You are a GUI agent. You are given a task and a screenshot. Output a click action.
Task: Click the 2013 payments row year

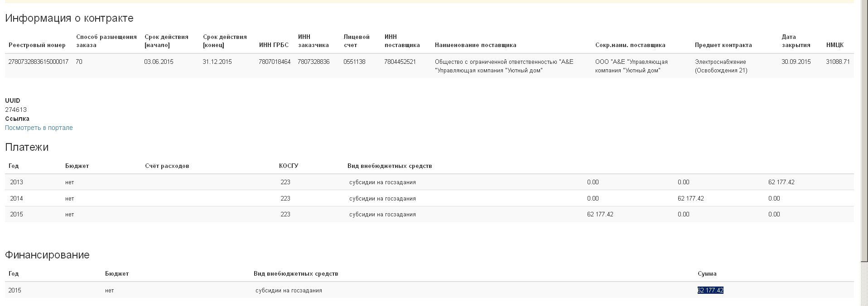16,182
